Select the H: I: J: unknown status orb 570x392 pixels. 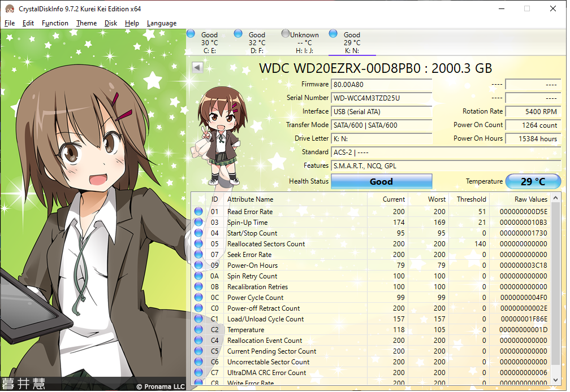(286, 34)
